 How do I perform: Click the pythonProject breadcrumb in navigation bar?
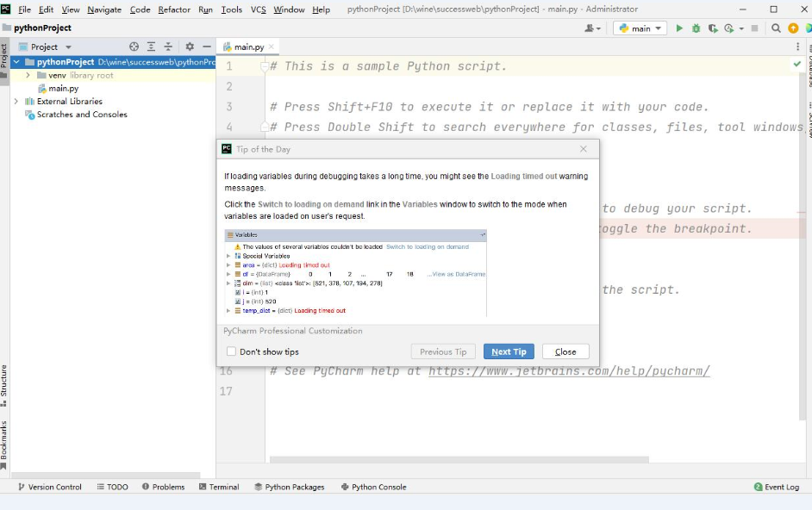[x=42, y=28]
